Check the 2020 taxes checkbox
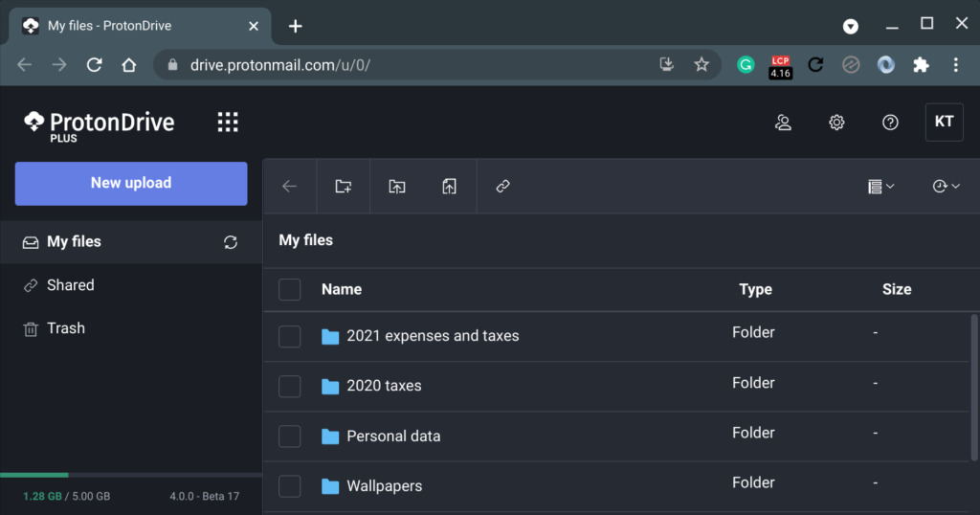Screen dimensions: 980x515 pos(289,387)
